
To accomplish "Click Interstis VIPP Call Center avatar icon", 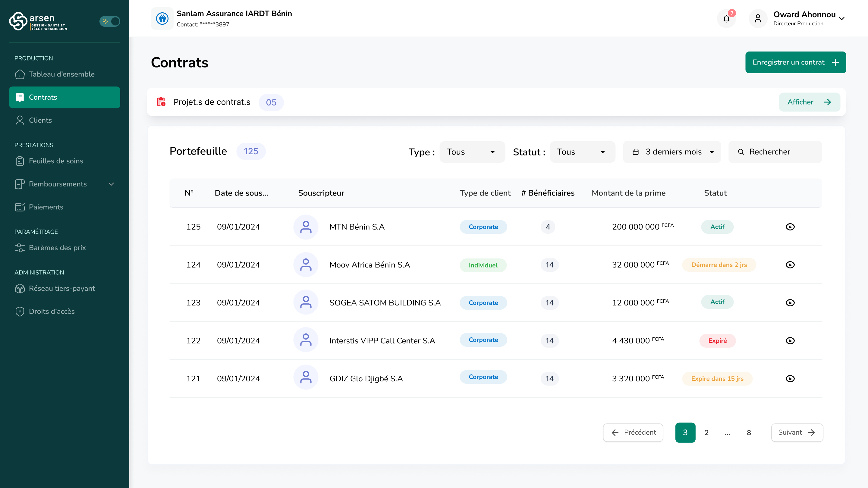I will point(306,340).
